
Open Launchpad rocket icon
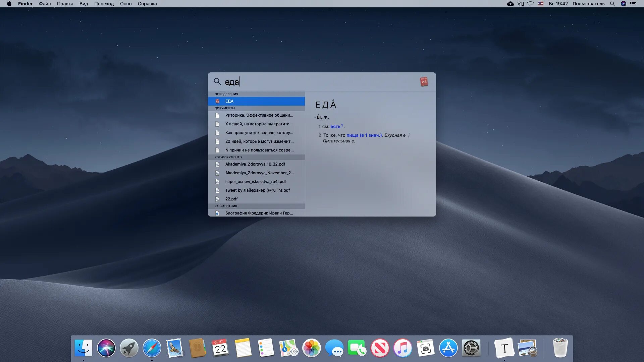129,348
